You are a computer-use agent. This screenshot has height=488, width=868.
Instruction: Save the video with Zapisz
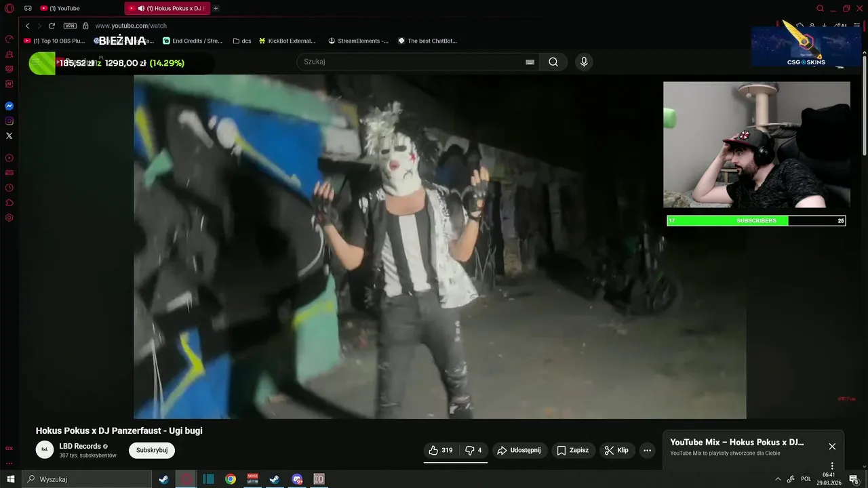coord(573,450)
